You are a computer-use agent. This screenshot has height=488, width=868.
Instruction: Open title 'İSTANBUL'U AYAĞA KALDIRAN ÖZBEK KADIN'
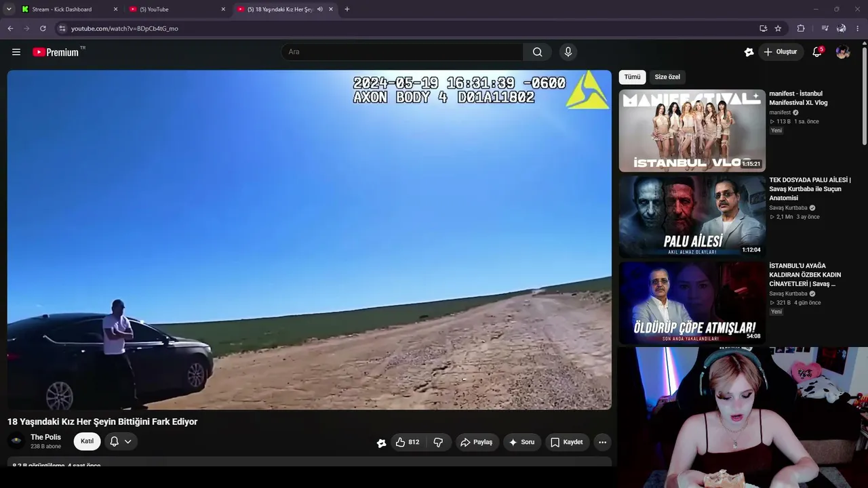tap(805, 275)
